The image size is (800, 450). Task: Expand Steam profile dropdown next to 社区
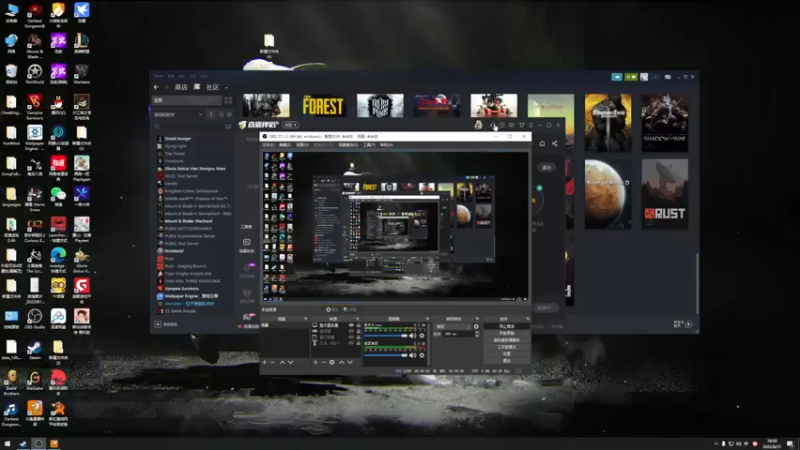[x=226, y=88]
